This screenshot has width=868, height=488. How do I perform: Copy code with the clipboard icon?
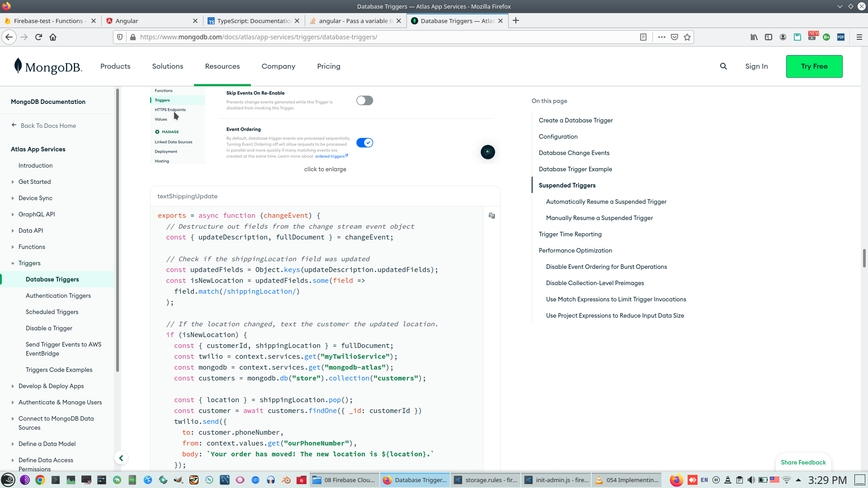(x=492, y=216)
